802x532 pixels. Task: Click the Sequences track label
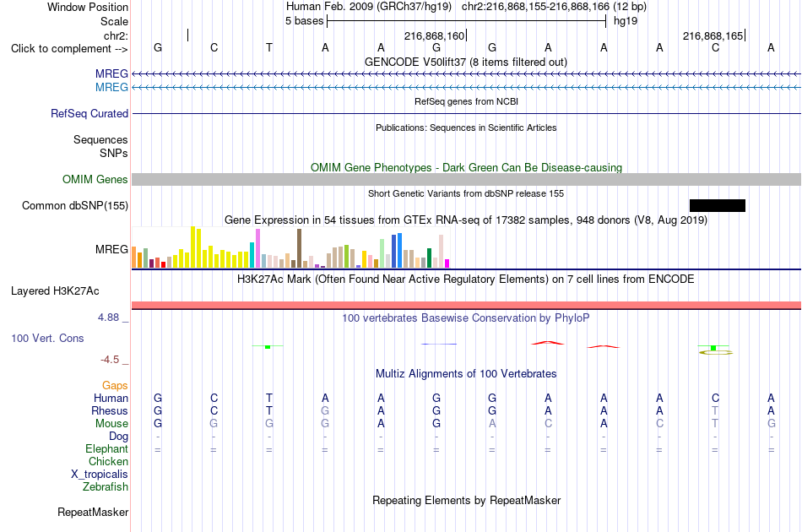pos(100,139)
